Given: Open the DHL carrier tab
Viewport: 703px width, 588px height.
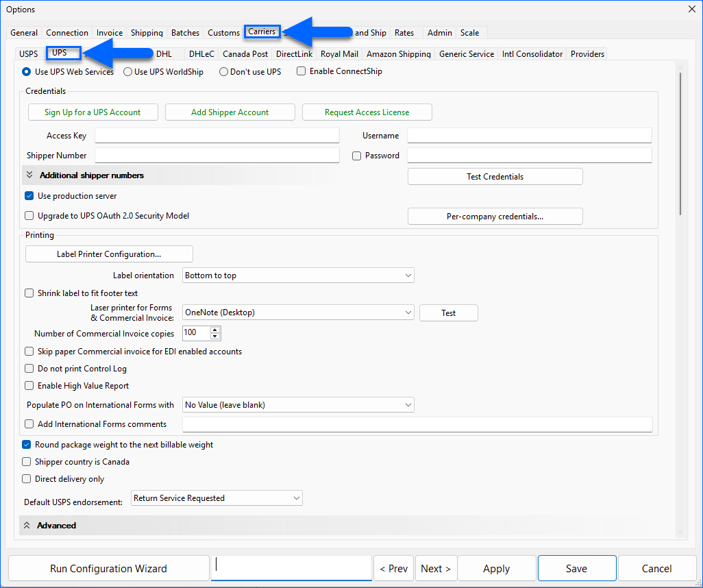Looking at the screenshot, I should click(164, 54).
